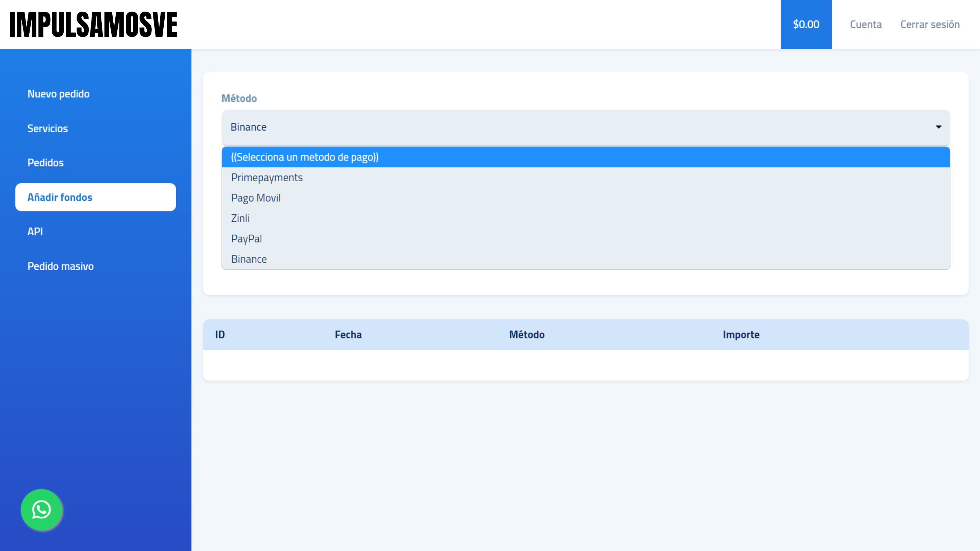Navigate to Pedido masivo

[x=61, y=266]
